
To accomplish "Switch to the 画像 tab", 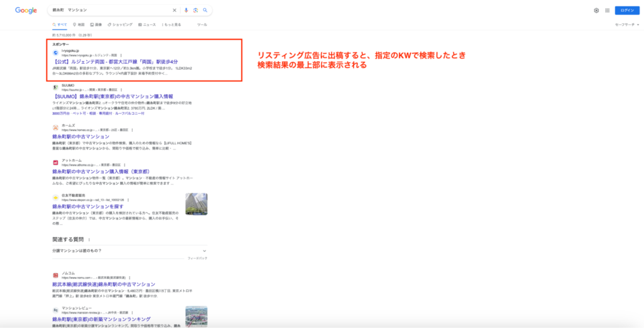I will [96, 25].
